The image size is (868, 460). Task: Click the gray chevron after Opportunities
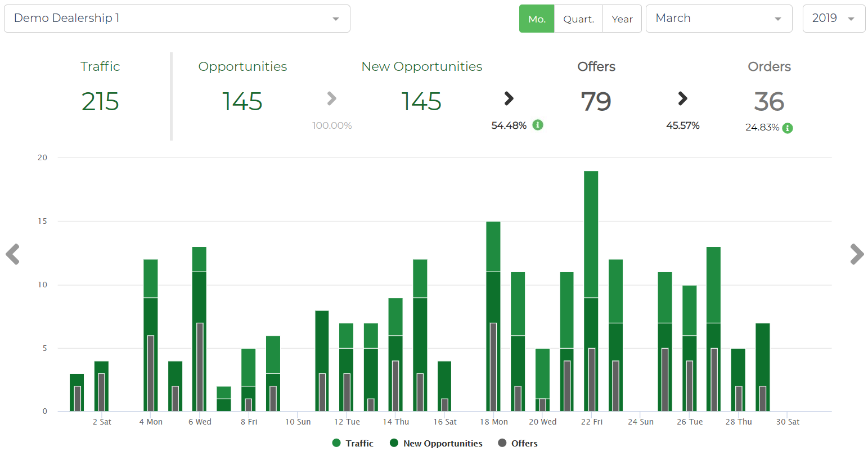pyautogui.click(x=332, y=99)
